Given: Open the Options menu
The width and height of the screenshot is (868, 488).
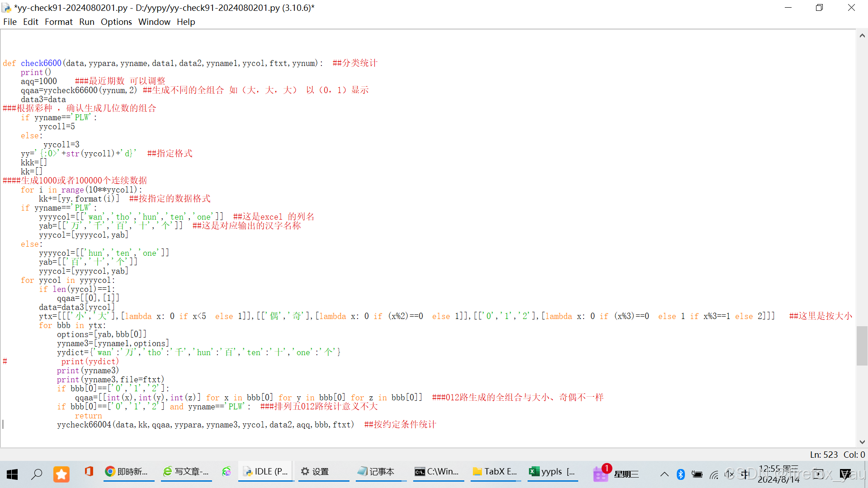Looking at the screenshot, I should pyautogui.click(x=116, y=22).
